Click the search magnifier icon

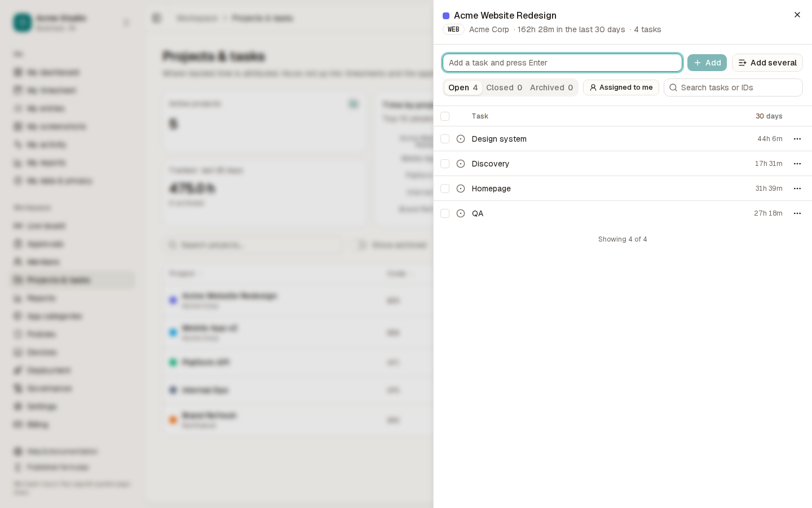[673, 87]
